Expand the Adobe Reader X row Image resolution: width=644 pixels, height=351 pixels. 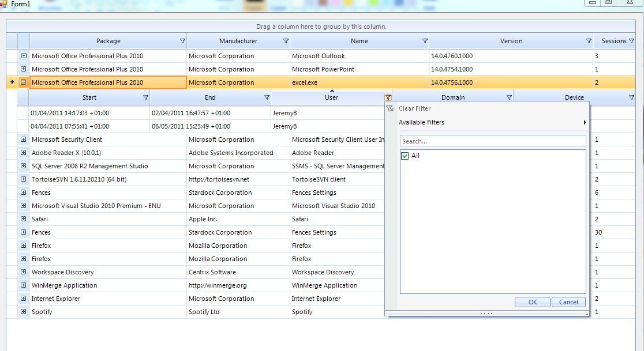[x=24, y=153]
